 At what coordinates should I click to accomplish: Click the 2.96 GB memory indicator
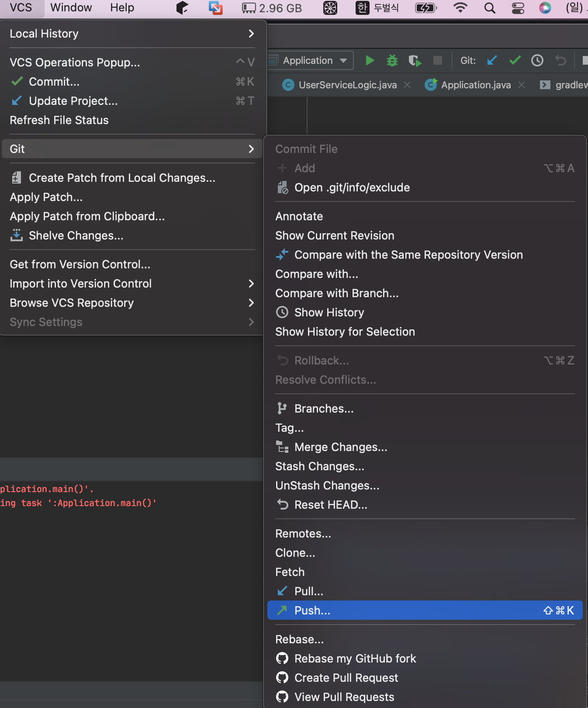coord(272,8)
